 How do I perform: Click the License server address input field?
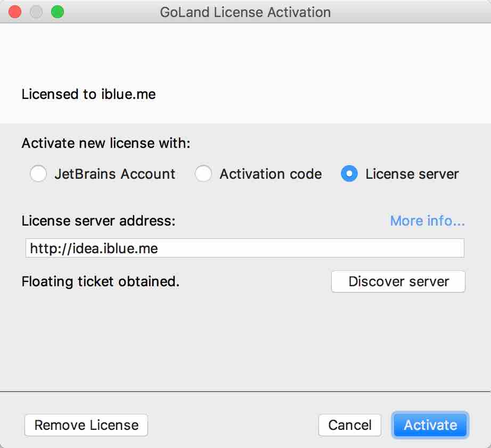(x=245, y=248)
